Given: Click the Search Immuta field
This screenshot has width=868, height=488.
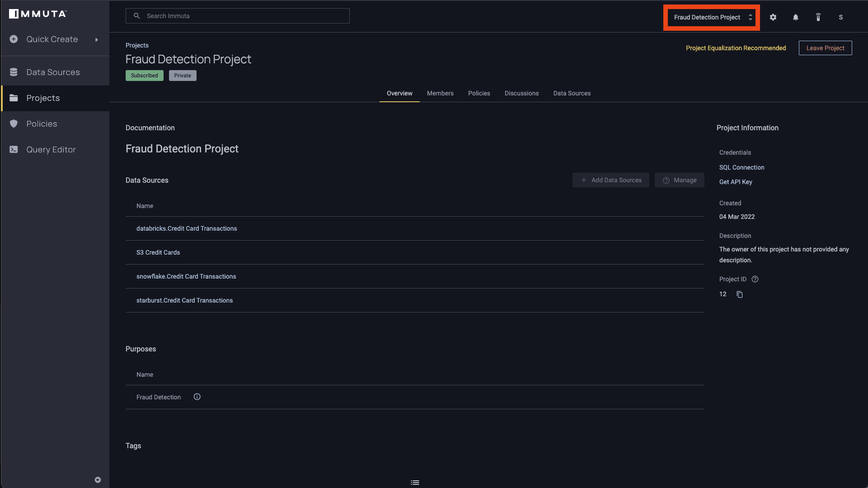Looking at the screenshot, I should [x=238, y=16].
